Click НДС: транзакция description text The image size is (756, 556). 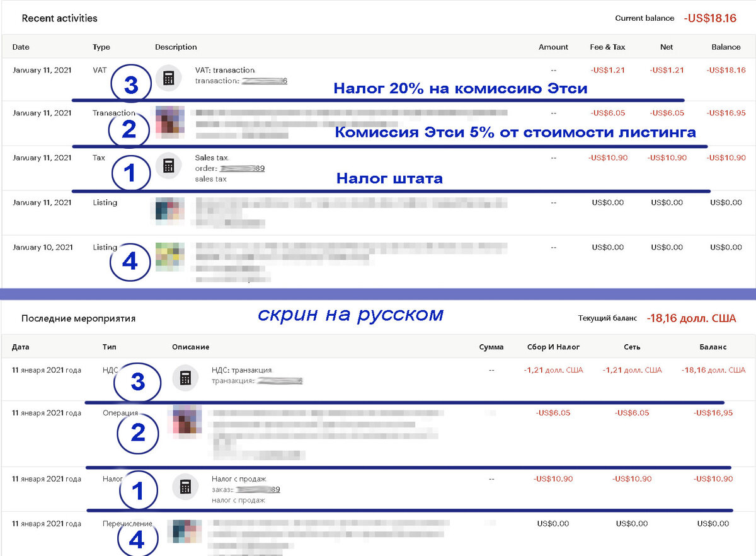[x=242, y=370]
